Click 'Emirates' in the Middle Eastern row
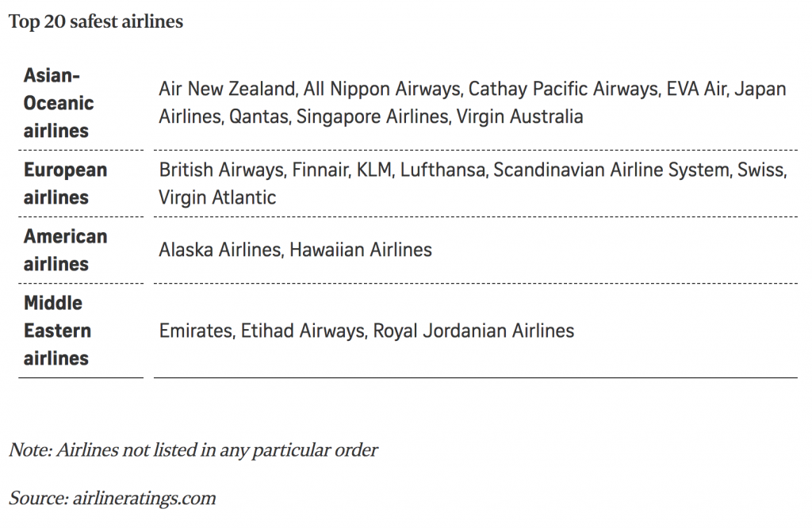This screenshot has height=528, width=812. coord(196,331)
